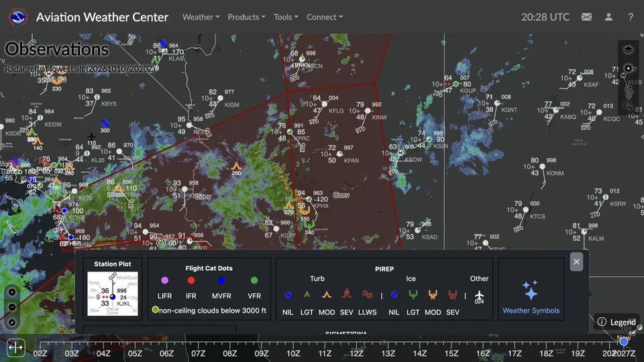Zoom in on the map
The width and height of the screenshot is (644, 362).
(x=12, y=292)
